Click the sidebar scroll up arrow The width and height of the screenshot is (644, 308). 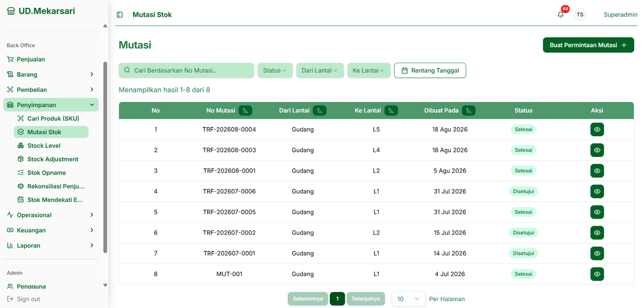(105, 26)
